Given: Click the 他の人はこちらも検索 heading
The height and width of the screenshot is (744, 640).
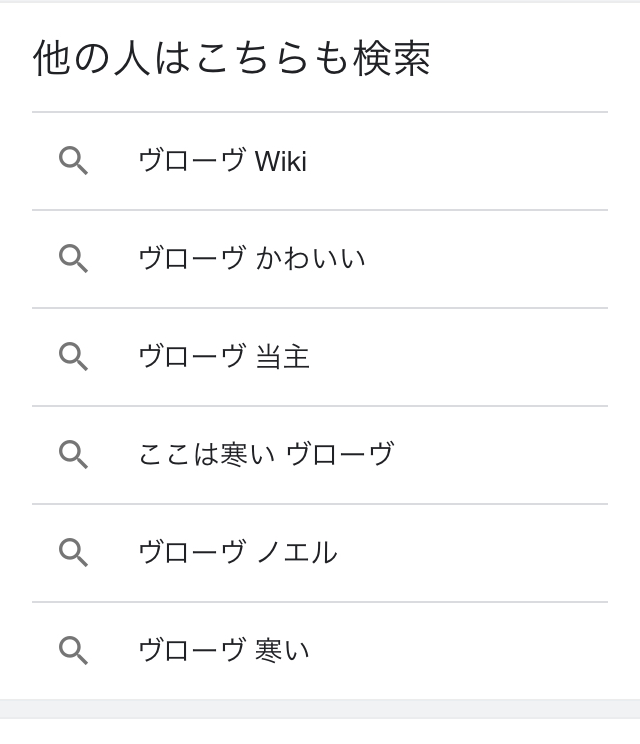Looking at the screenshot, I should tap(231, 59).
